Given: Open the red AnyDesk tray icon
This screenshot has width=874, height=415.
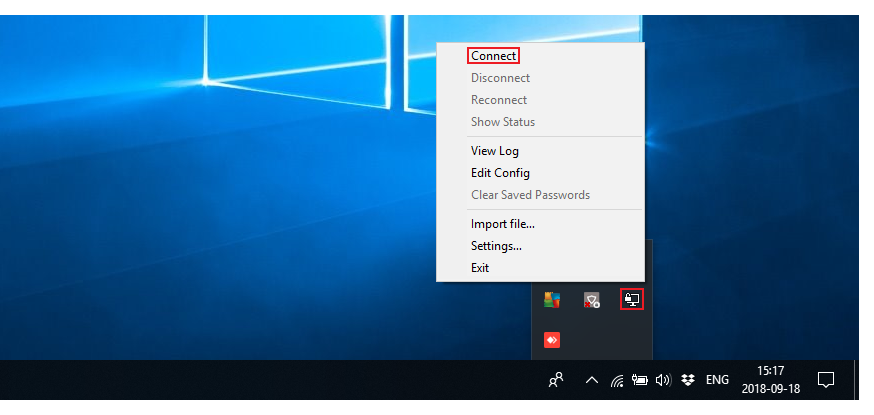Looking at the screenshot, I should click(551, 340).
